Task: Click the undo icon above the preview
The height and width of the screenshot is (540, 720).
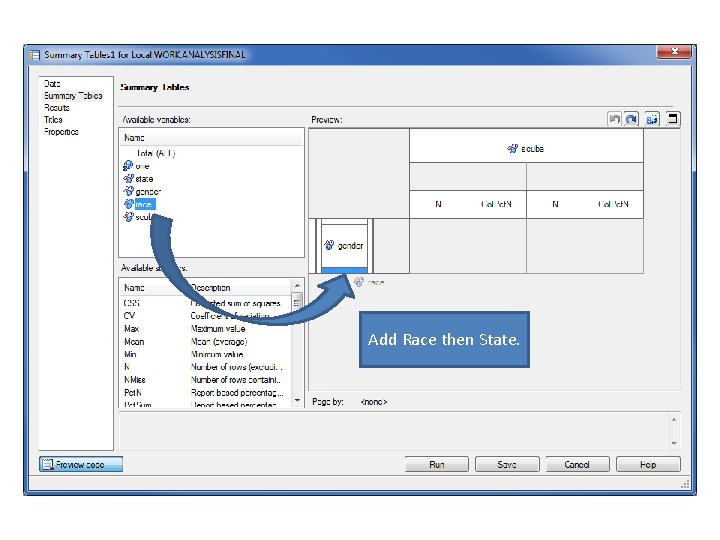Action: pos(614,119)
